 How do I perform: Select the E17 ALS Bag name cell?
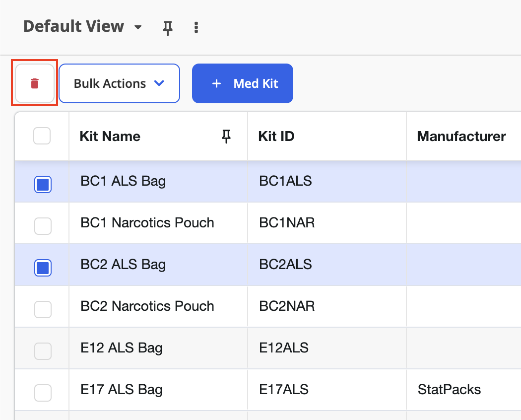pyautogui.click(x=158, y=390)
